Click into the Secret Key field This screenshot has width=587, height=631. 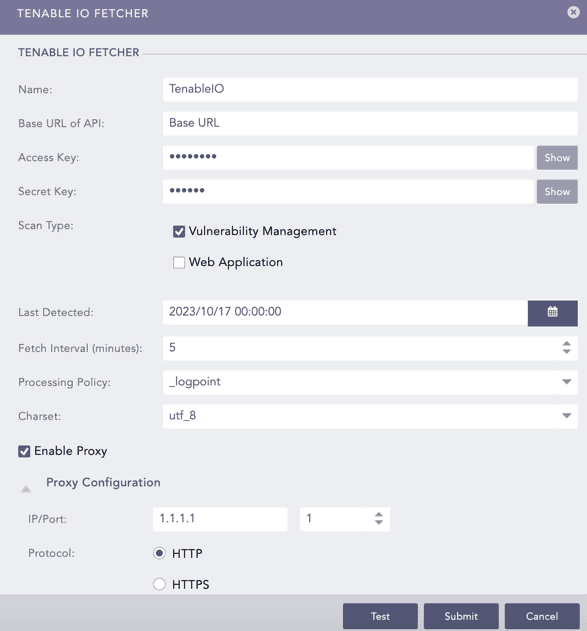(348, 191)
